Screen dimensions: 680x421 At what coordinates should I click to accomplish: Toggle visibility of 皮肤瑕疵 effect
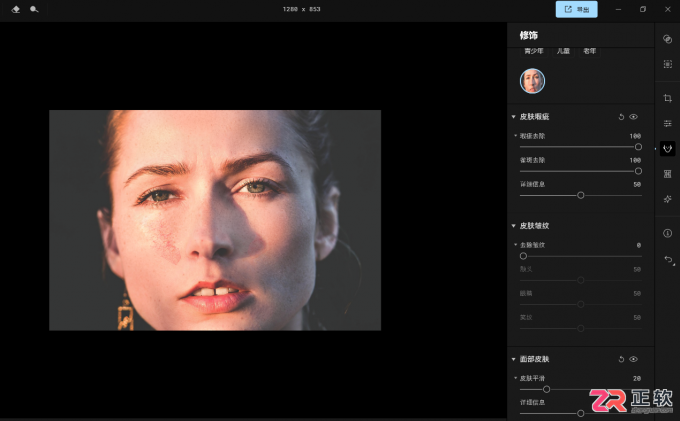[634, 117]
